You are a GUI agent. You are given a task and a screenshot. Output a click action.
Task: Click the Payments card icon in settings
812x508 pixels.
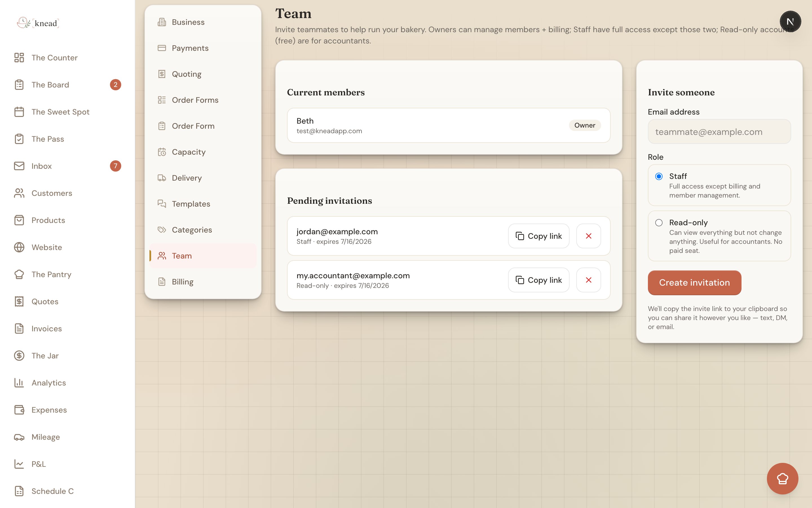[162, 48]
